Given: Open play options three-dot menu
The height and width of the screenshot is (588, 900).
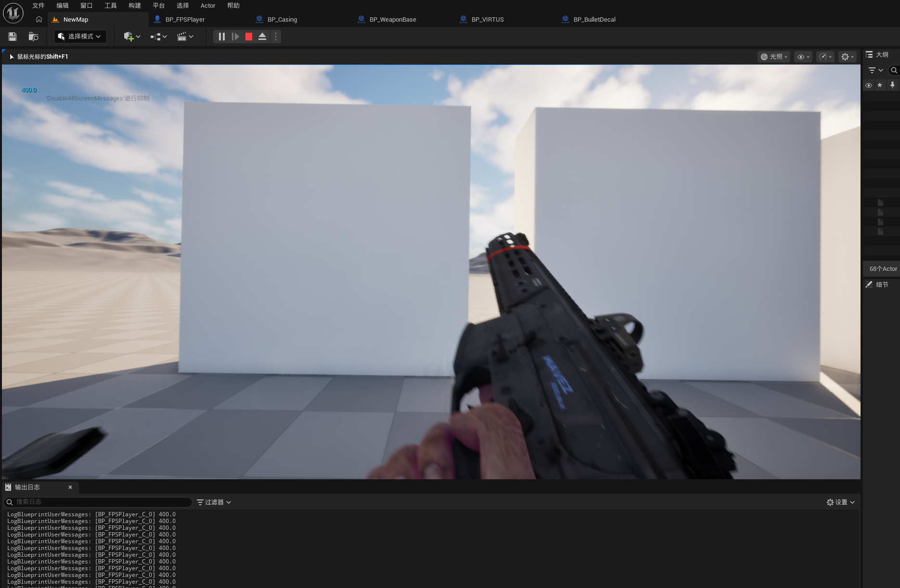Looking at the screenshot, I should 276,37.
